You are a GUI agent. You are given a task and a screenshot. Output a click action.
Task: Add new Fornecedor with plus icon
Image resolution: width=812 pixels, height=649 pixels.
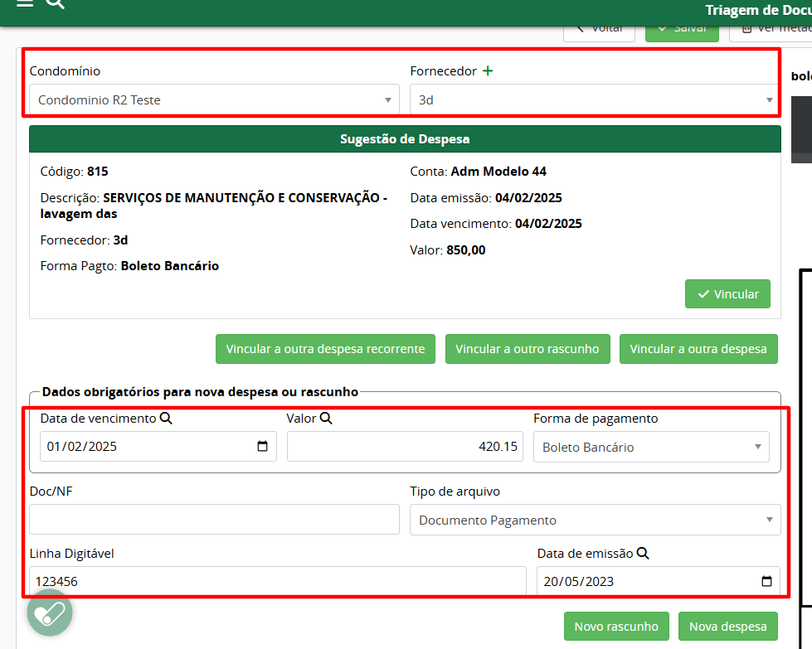[x=488, y=71]
